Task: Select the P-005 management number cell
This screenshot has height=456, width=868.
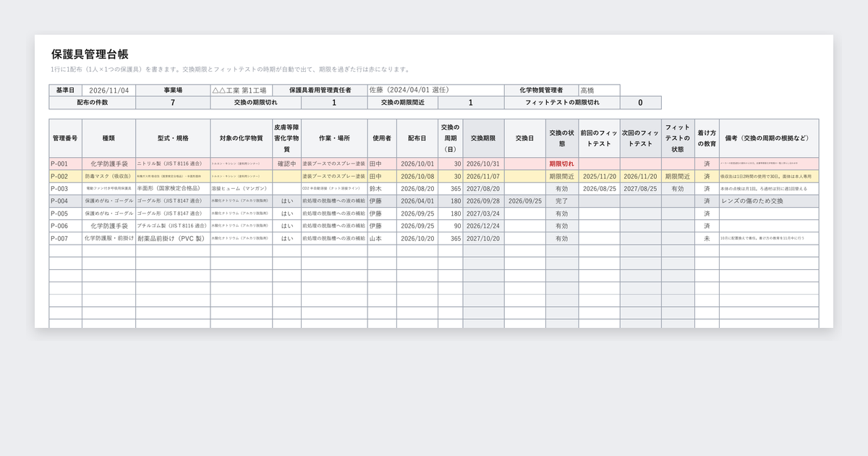Action: tap(65, 214)
